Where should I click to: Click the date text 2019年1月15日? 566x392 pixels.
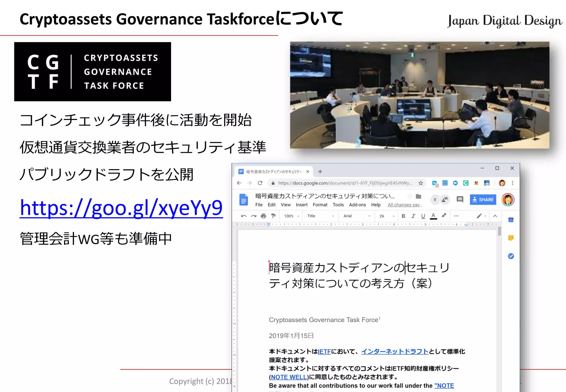(291, 336)
